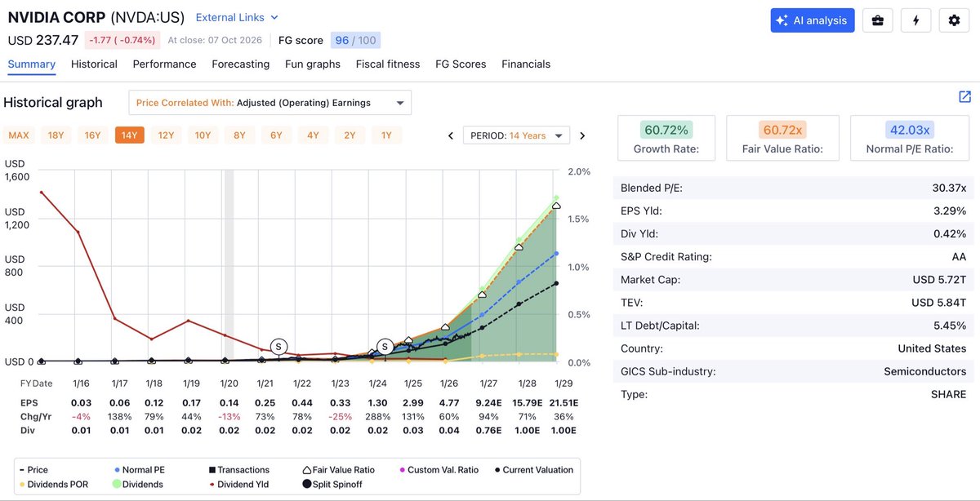Viewport: 980px width, 501px height.
Task: Click the S&P Credit Rating AA value
Action: [959, 257]
